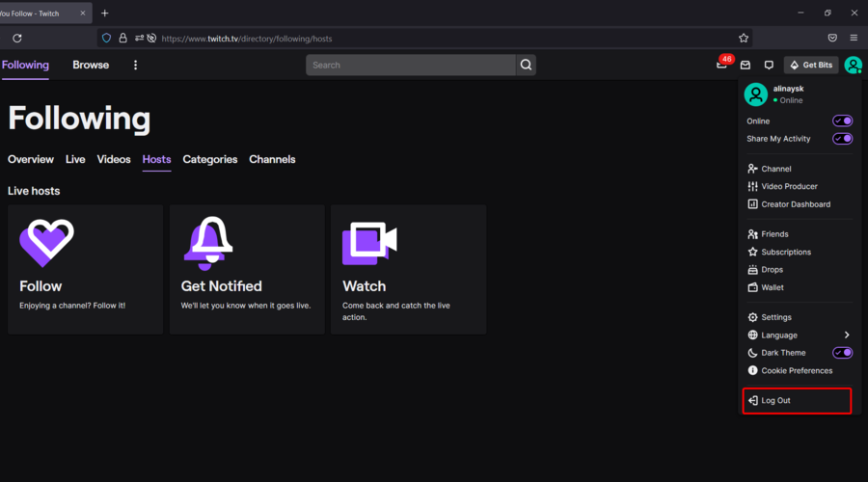
Task: Switch to the Videos tab
Action: coord(114,159)
